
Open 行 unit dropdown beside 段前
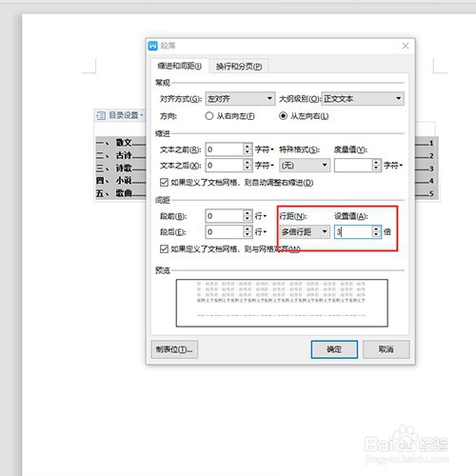(261, 216)
